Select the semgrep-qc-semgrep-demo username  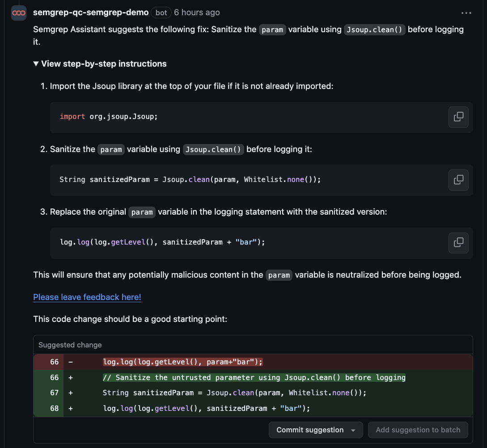pyautogui.click(x=90, y=13)
